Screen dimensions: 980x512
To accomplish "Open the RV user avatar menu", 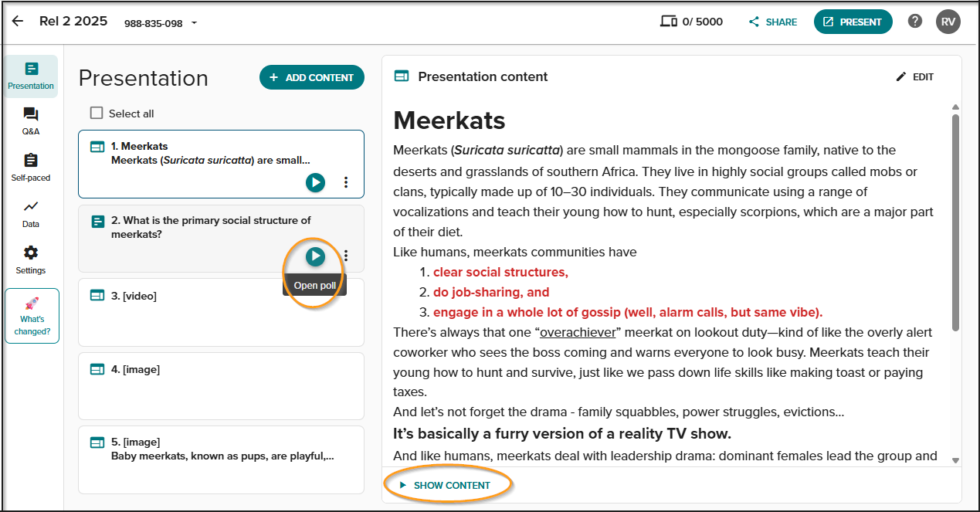I will click(x=948, y=22).
